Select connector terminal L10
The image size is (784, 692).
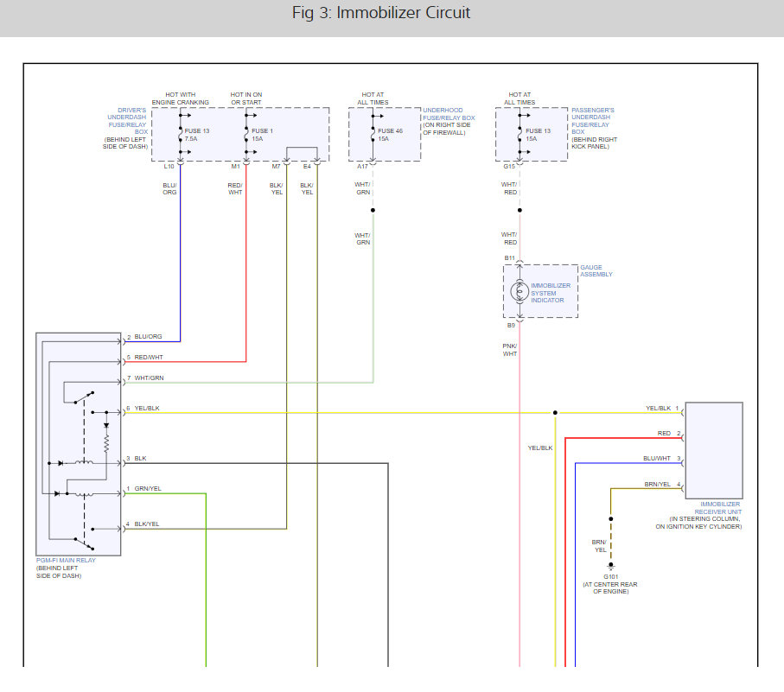pyautogui.click(x=169, y=166)
